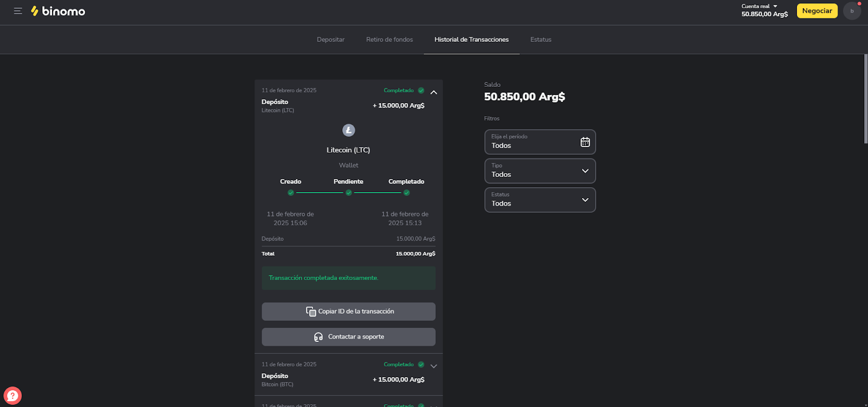Open the hamburger menu icon
Image resolution: width=868 pixels, height=407 pixels.
click(x=18, y=11)
